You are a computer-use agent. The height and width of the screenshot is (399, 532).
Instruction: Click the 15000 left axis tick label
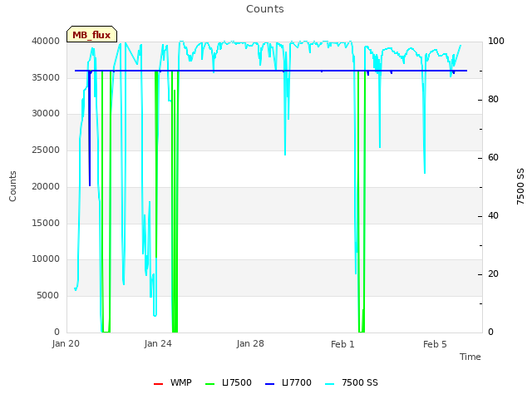(46, 224)
